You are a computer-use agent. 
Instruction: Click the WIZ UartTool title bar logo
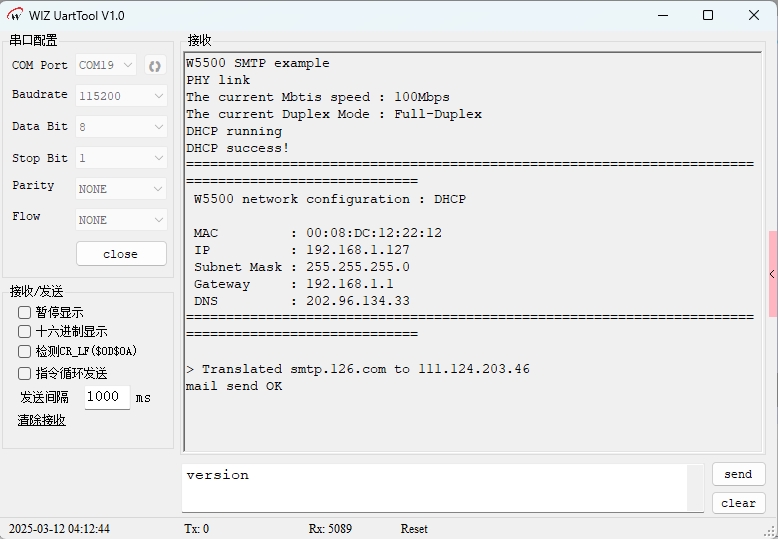(15, 16)
